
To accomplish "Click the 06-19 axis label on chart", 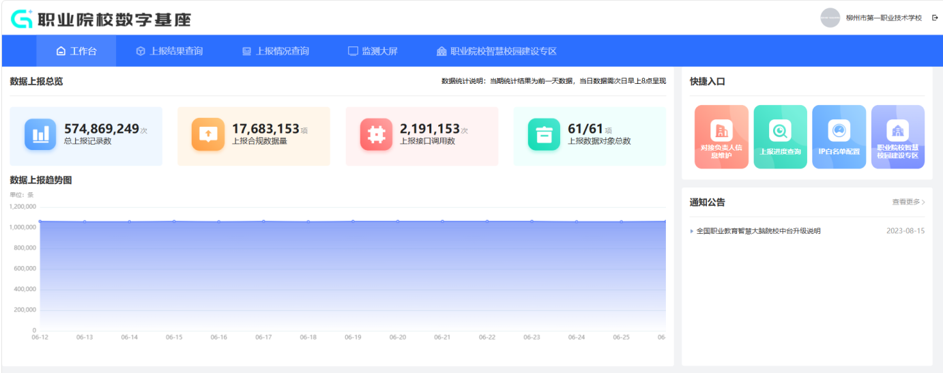I will pyautogui.click(x=353, y=338).
